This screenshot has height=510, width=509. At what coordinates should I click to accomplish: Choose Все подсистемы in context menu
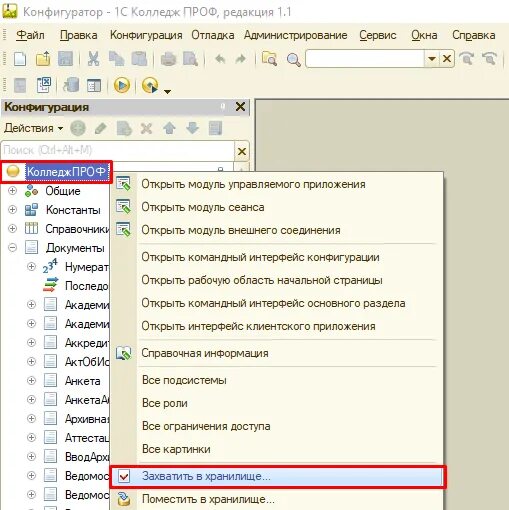tap(277, 380)
